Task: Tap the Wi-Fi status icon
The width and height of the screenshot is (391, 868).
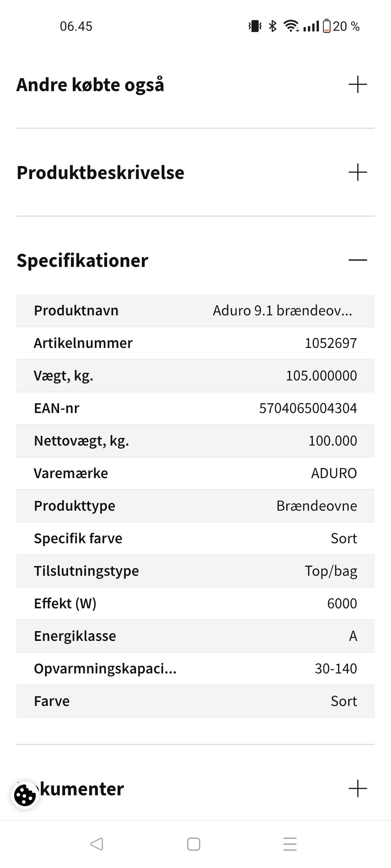Action: 292,26
